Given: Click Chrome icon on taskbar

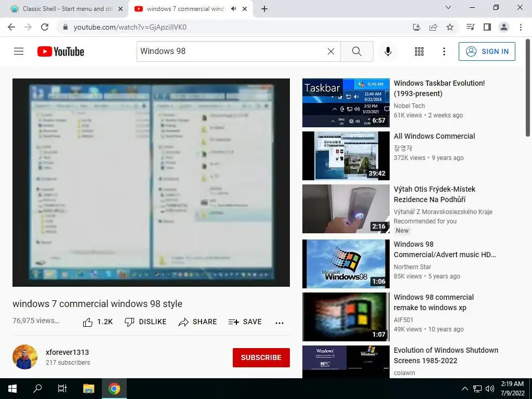Looking at the screenshot, I should click(x=114, y=389).
